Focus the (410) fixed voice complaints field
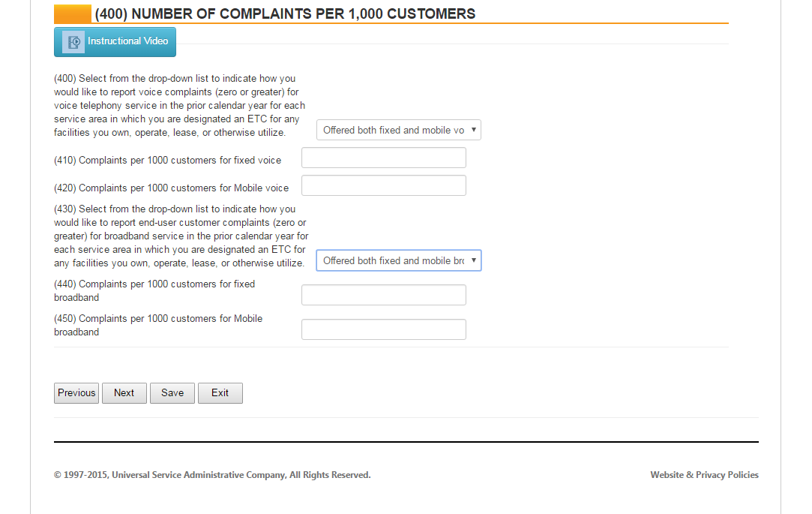This screenshot has height=514, width=812. pos(383,158)
